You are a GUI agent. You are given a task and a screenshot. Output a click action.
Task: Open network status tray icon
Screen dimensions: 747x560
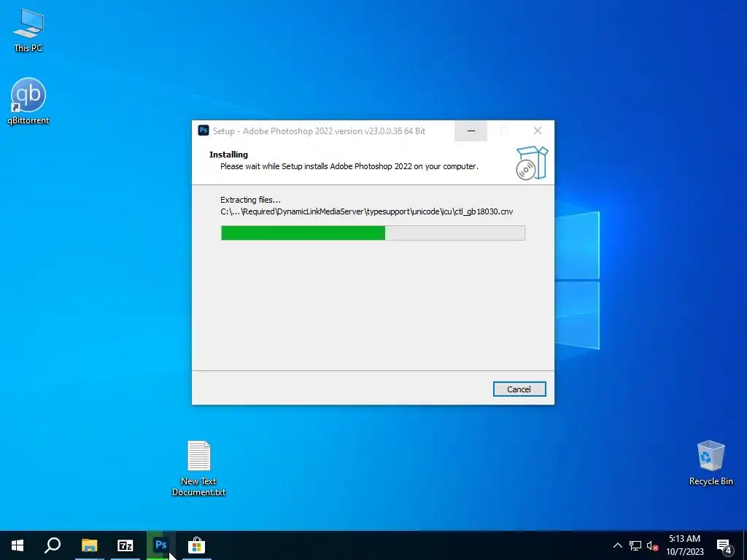[x=635, y=545]
